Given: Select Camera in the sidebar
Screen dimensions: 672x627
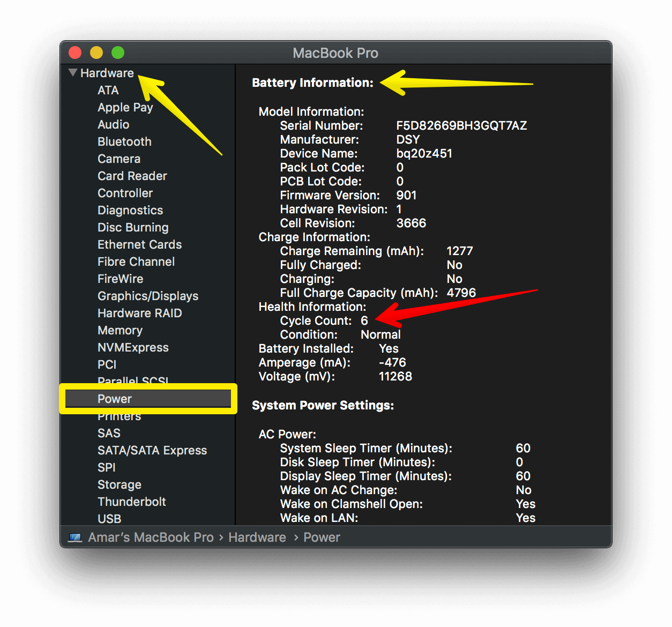Looking at the screenshot, I should [118, 159].
